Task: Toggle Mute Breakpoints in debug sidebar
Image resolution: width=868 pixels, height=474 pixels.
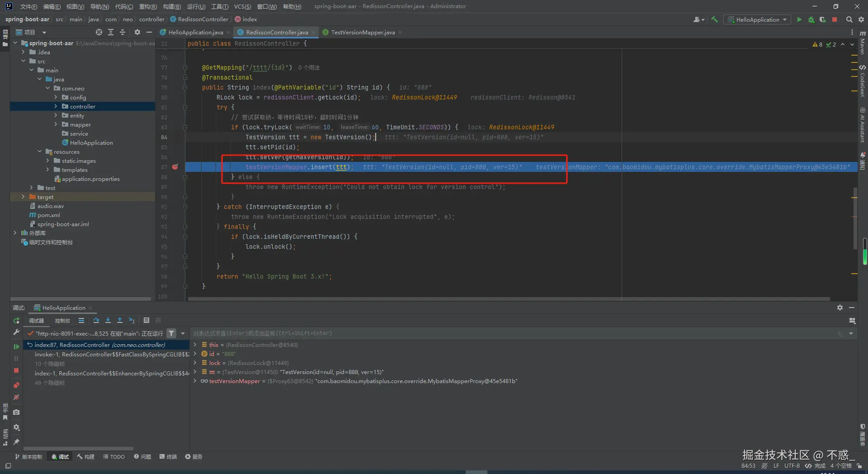Action: [x=16, y=397]
